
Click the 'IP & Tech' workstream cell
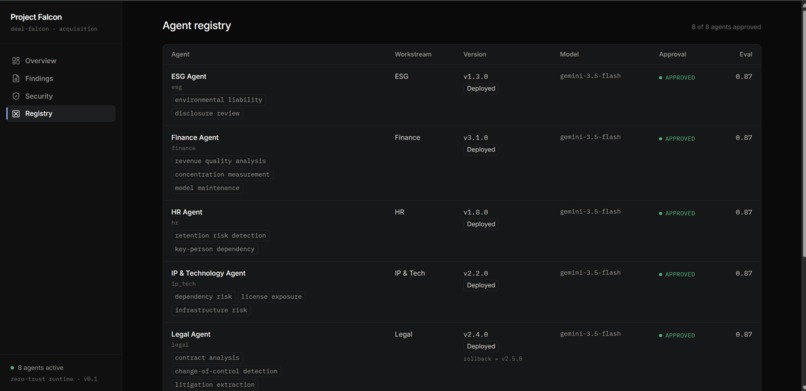pyautogui.click(x=410, y=273)
